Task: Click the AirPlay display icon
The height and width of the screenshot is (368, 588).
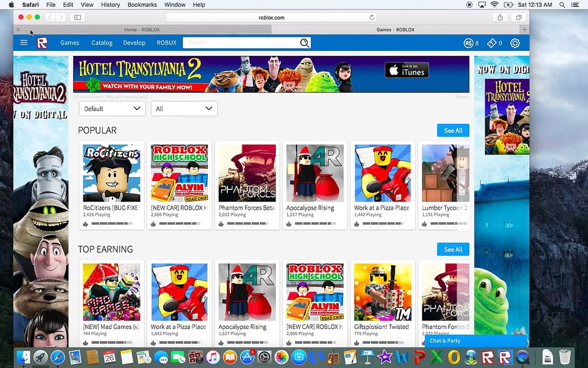Action: point(482,5)
